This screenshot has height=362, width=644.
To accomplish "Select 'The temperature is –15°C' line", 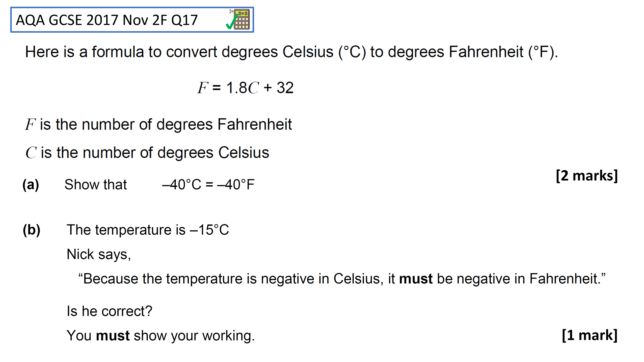I will [148, 230].
